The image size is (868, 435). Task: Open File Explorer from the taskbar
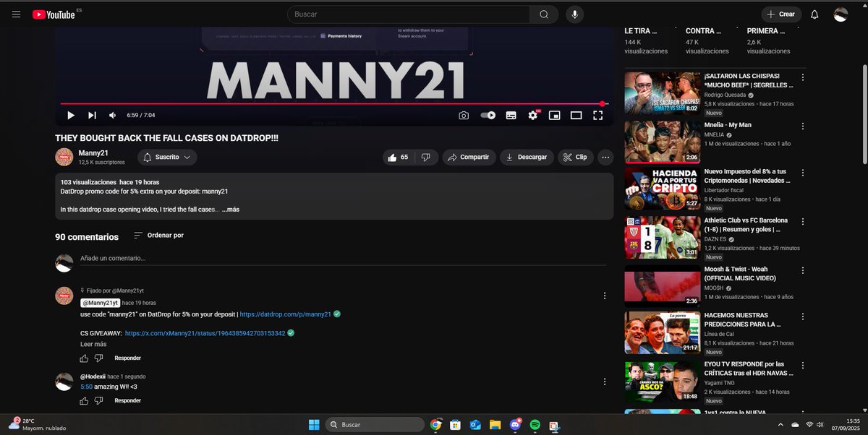pos(495,424)
